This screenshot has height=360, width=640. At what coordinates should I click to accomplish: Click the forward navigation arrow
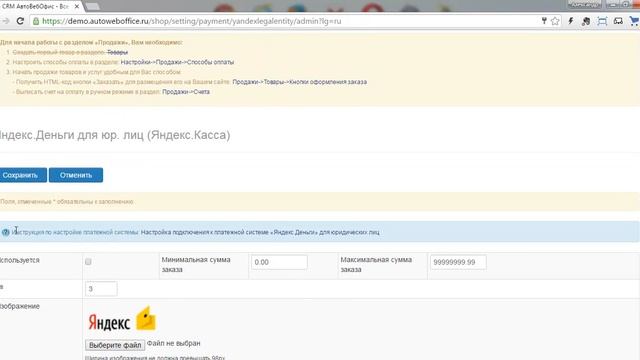[x=6, y=21]
